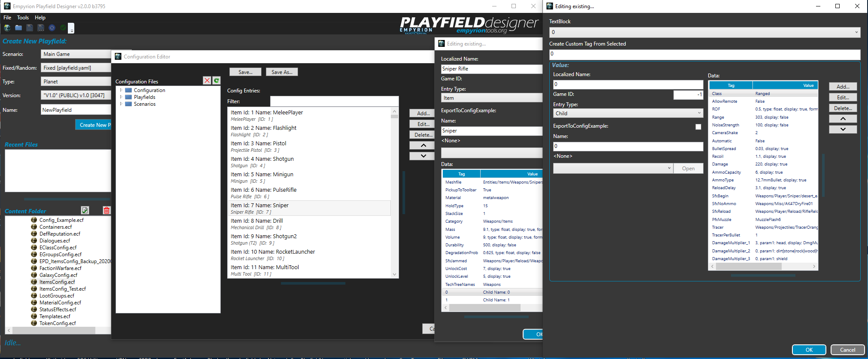Open the toolbar overflow dropdown
This screenshot has width=868, height=359.
pos(71,28)
